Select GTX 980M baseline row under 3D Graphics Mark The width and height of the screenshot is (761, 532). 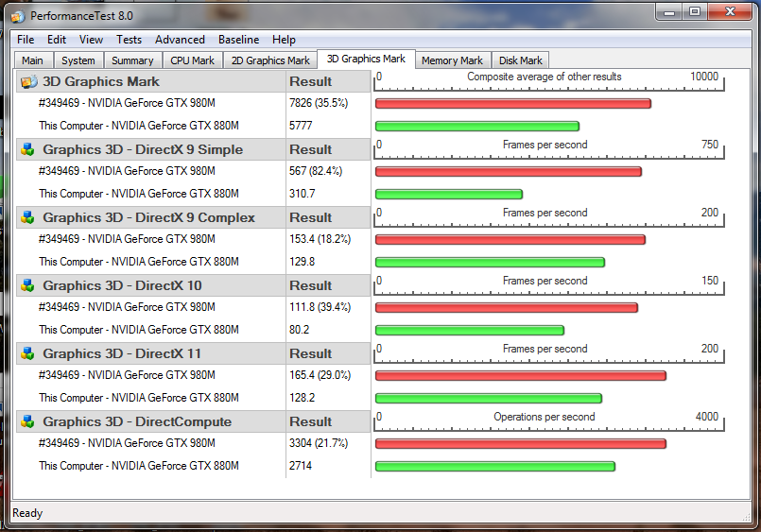(127, 103)
